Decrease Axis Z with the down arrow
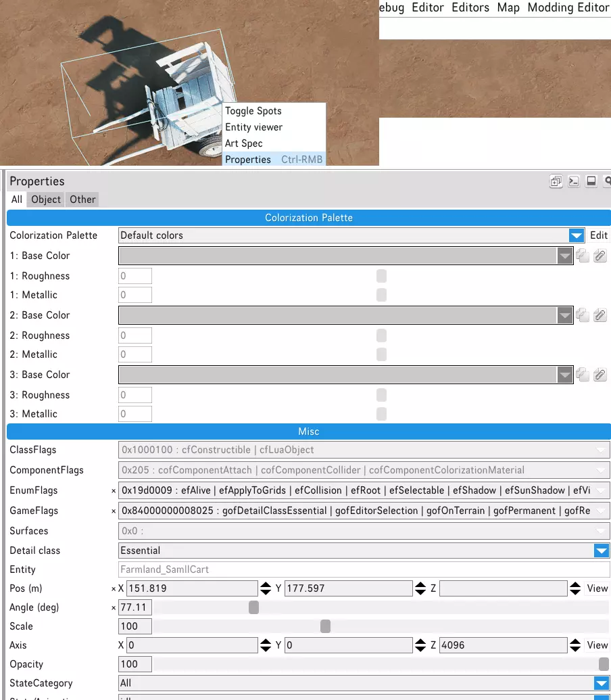Image resolution: width=611 pixels, height=700 pixels. [x=575, y=649]
